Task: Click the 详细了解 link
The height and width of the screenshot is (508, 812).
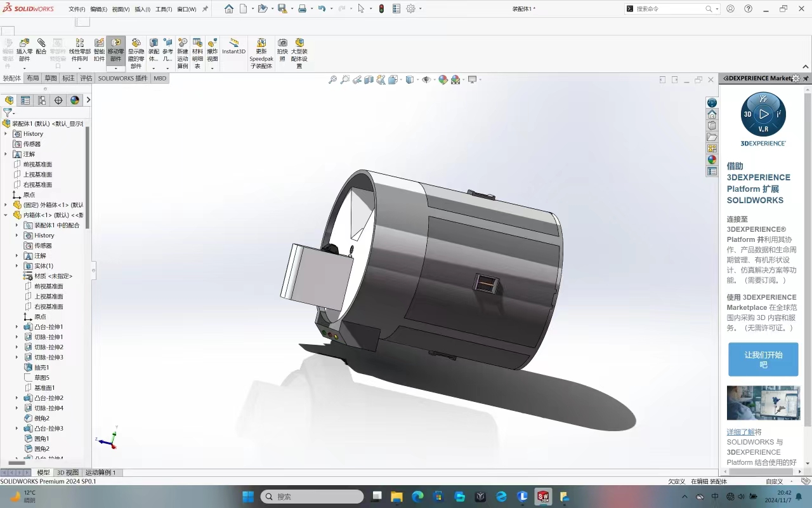Action: (x=741, y=432)
